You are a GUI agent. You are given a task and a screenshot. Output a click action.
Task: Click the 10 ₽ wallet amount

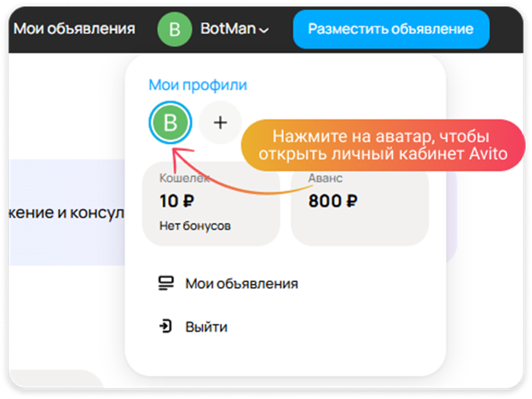176,202
